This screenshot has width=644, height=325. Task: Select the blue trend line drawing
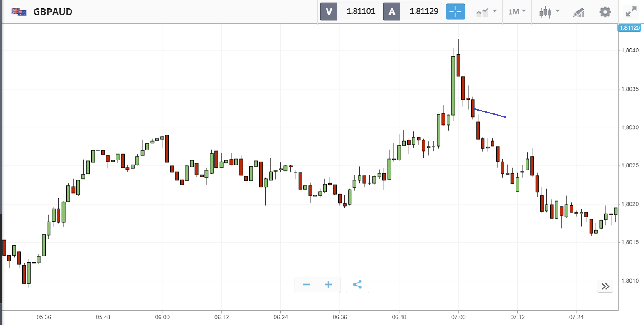pos(490,113)
